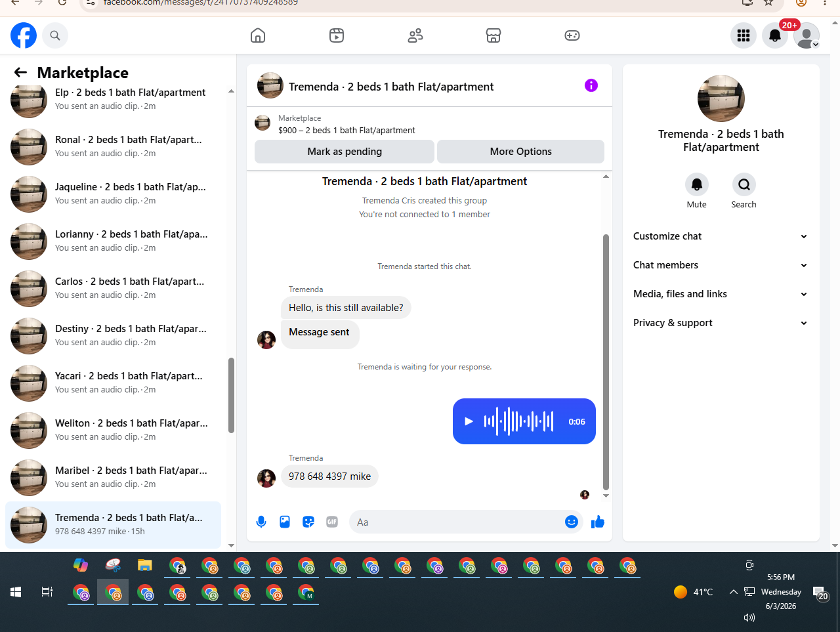
Task: Click the chat list scroll-down arrow
Action: pos(231,545)
